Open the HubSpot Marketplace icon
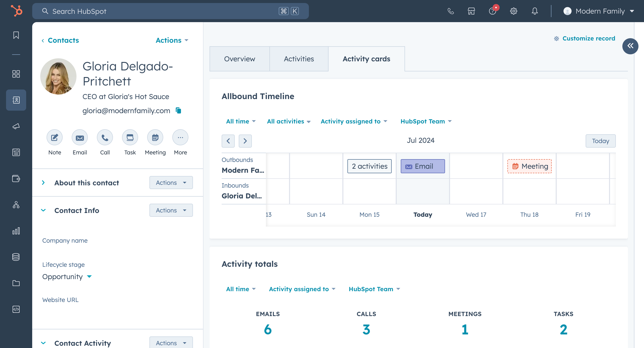The height and width of the screenshot is (348, 644). tap(471, 11)
